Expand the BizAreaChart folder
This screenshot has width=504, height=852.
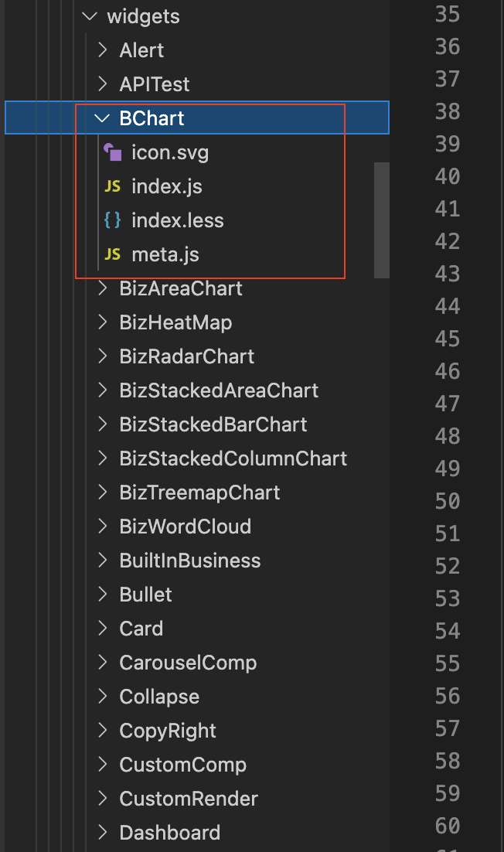click(181, 288)
